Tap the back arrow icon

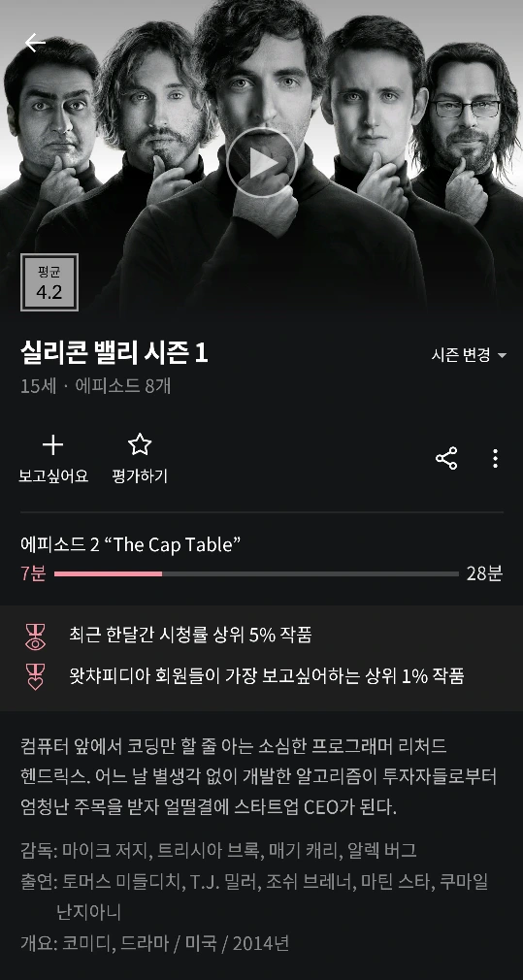click(35, 43)
